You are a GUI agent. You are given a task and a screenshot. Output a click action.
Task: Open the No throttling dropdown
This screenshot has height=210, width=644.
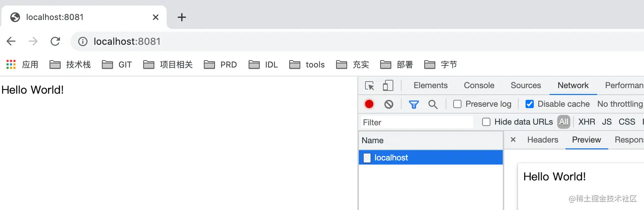tap(620, 104)
